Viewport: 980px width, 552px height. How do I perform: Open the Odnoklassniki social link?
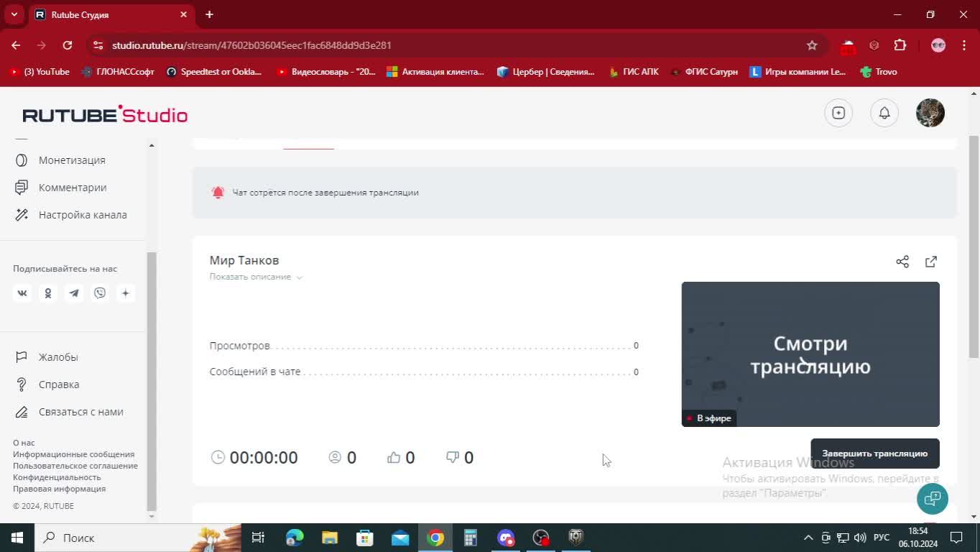tap(48, 293)
